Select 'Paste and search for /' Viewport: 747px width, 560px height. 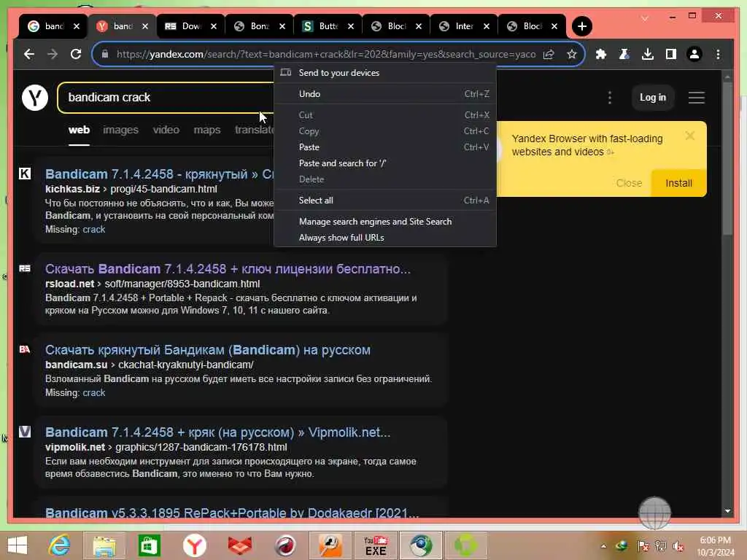click(x=385, y=163)
